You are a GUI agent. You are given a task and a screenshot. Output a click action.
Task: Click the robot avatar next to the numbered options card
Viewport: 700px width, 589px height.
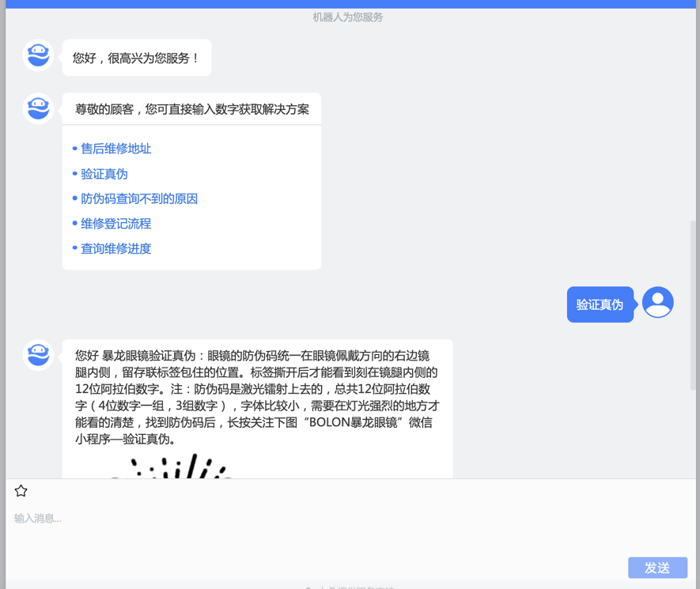38,108
